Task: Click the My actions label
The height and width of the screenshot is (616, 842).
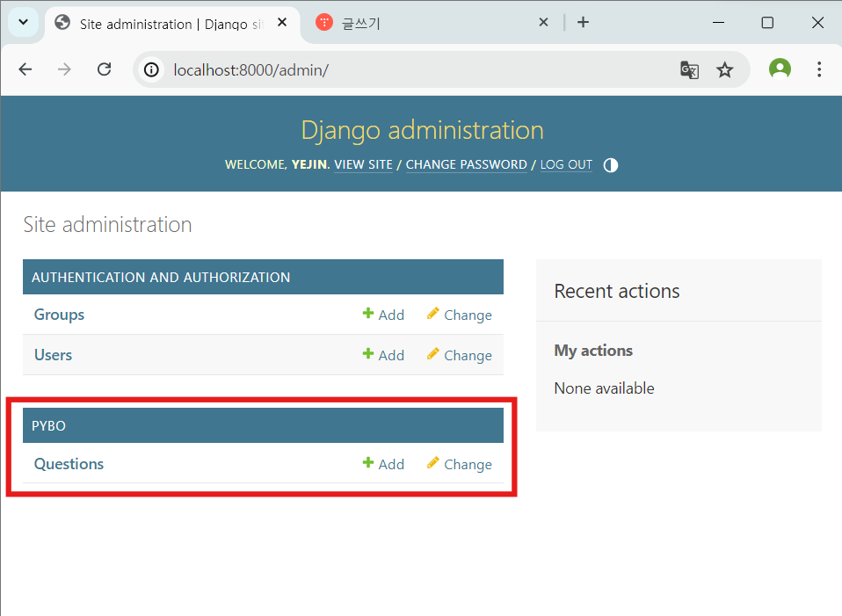Action: pos(593,351)
